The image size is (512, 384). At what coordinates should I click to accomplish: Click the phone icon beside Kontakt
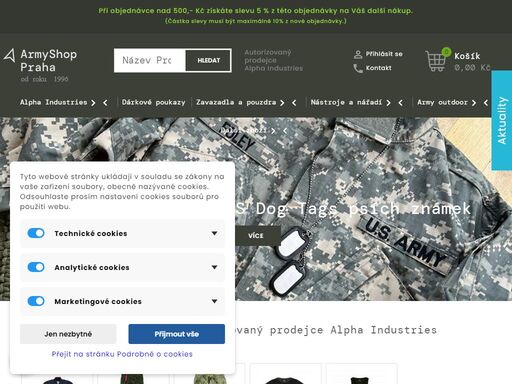tap(358, 68)
